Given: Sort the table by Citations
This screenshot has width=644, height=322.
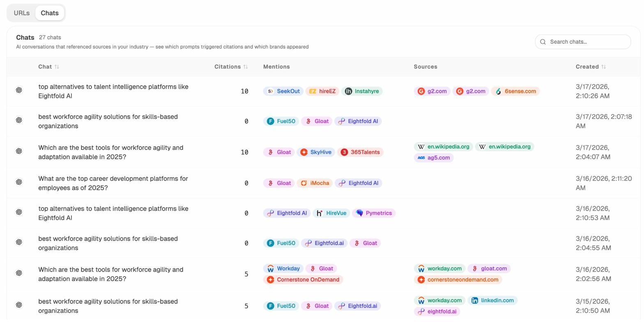Looking at the screenshot, I should tap(231, 67).
